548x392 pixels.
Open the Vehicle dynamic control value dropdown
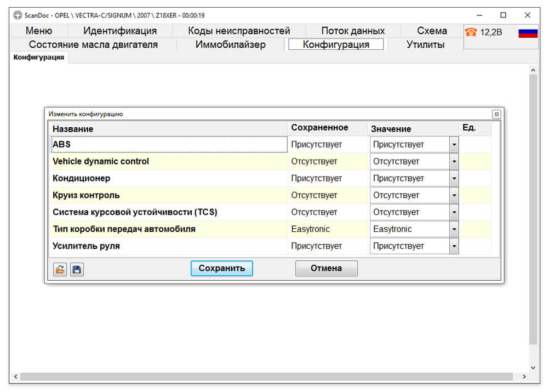454,162
